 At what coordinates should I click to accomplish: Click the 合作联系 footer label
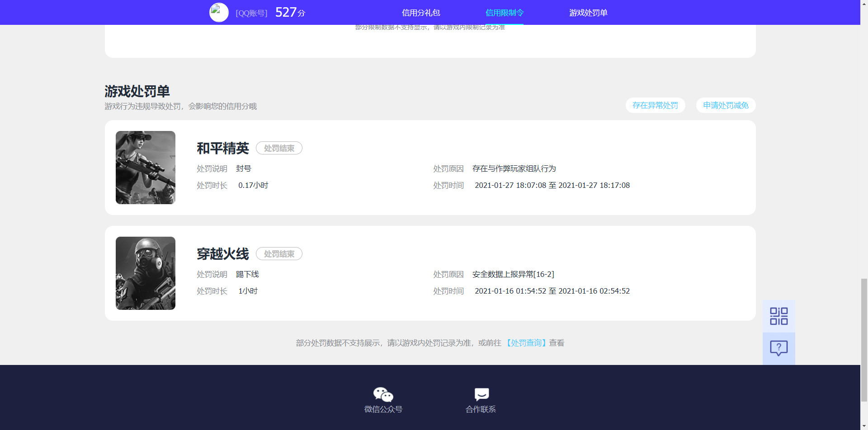(x=481, y=409)
